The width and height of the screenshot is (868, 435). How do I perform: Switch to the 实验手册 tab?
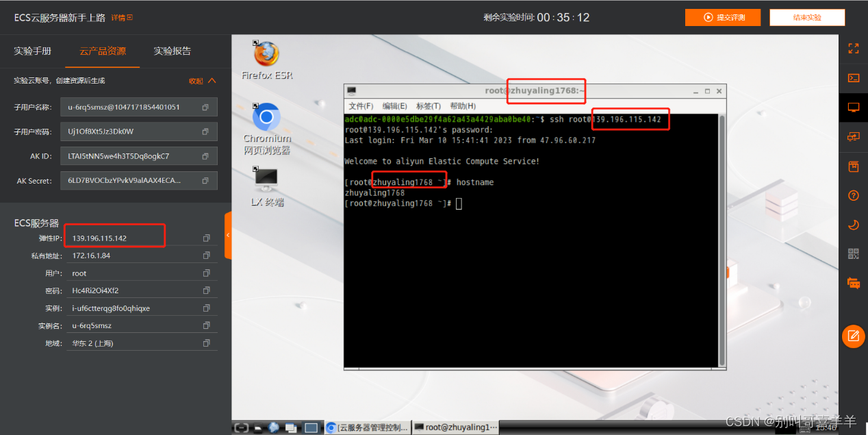31,51
